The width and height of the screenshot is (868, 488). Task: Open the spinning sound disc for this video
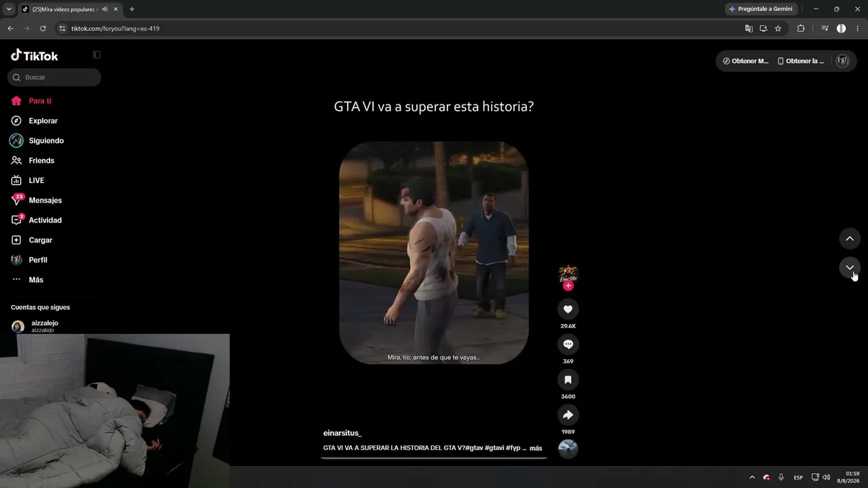(568, 449)
